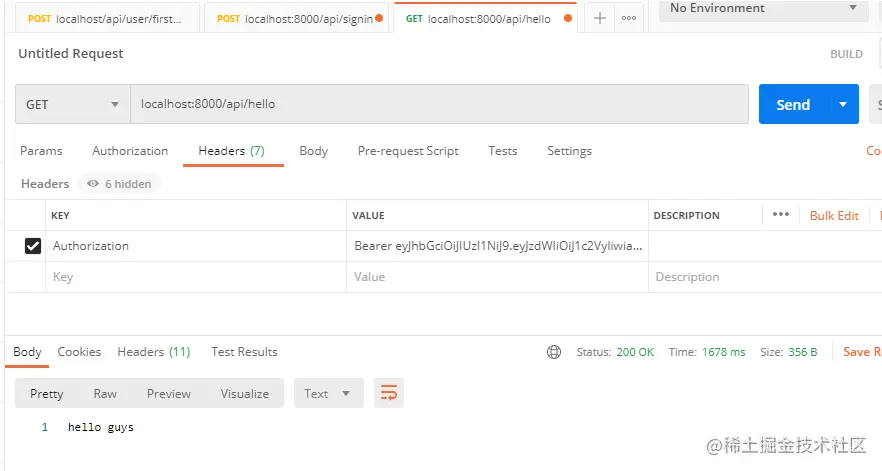Image resolution: width=882 pixels, height=471 pixels.
Task: Open the Tests tab
Action: pos(502,151)
